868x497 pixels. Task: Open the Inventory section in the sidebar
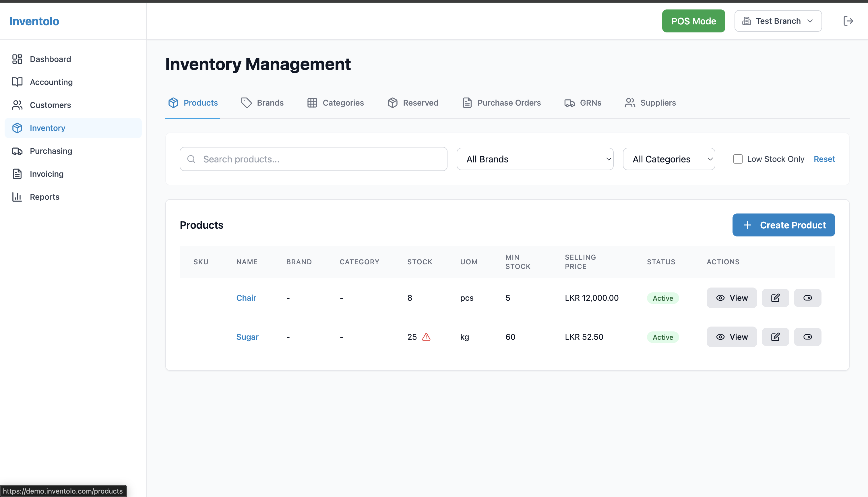point(47,128)
